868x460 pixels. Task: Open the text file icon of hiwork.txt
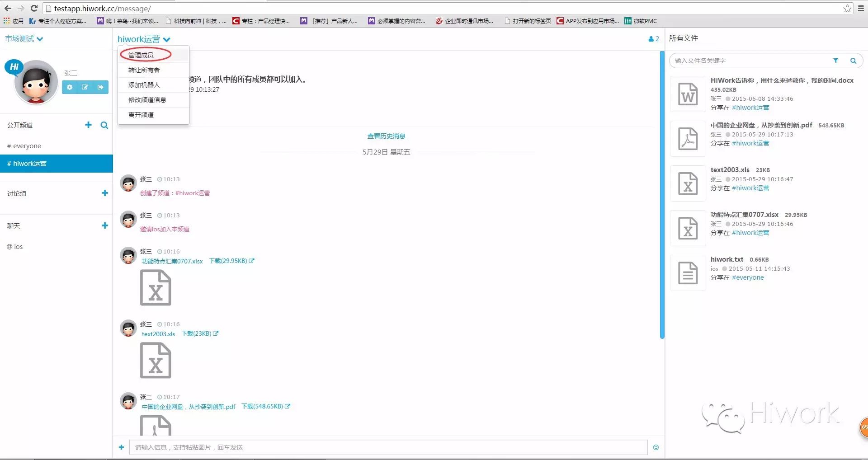click(x=688, y=273)
